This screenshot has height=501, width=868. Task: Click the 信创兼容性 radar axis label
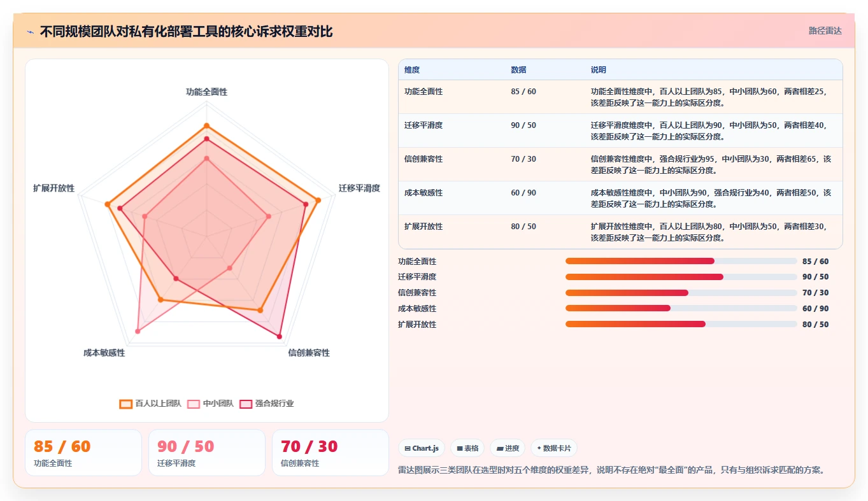(x=309, y=353)
